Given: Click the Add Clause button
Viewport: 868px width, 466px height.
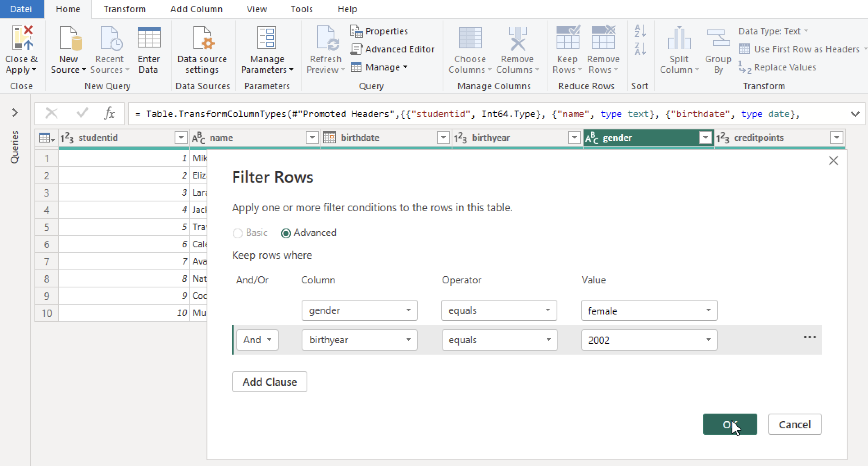Looking at the screenshot, I should pos(269,381).
